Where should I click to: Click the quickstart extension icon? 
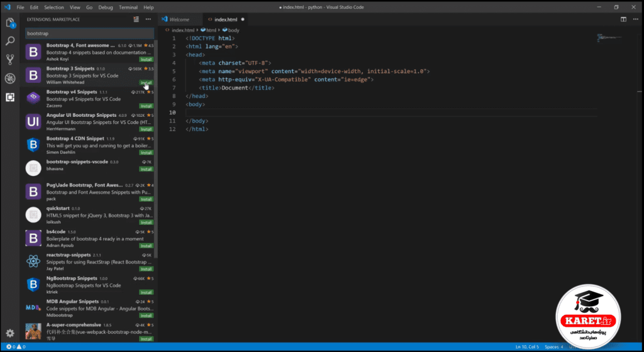point(33,215)
